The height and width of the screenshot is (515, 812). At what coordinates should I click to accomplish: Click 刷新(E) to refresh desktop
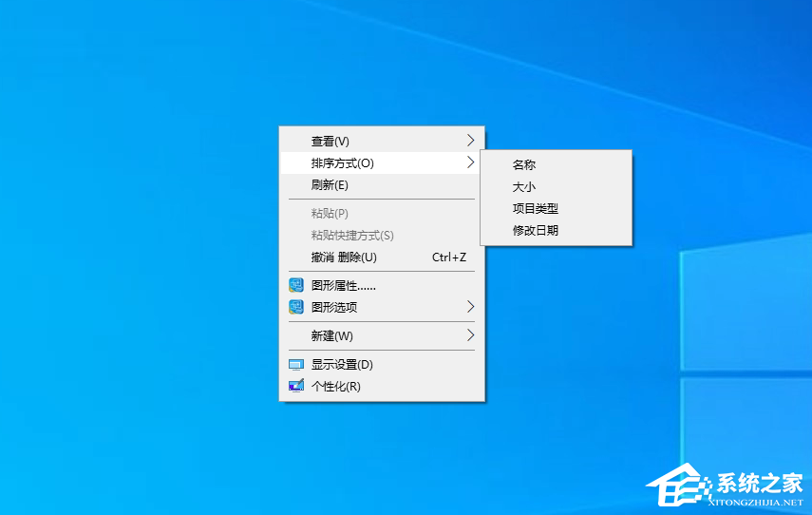click(330, 184)
